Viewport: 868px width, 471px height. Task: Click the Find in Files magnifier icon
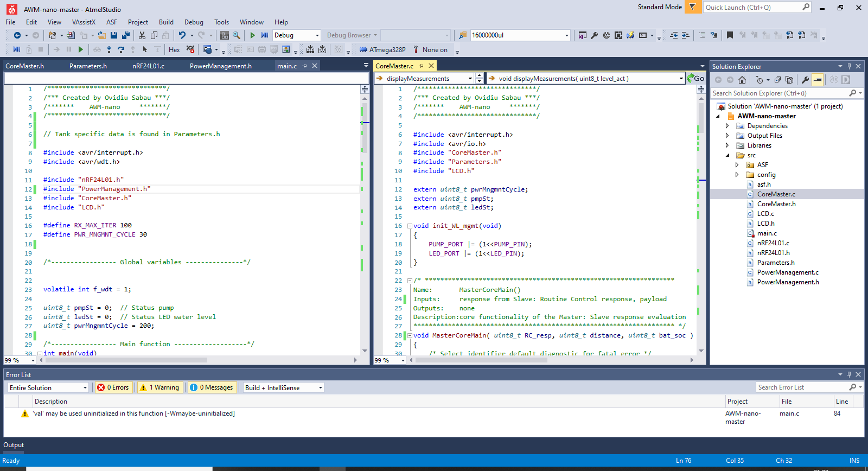pyautogui.click(x=237, y=35)
